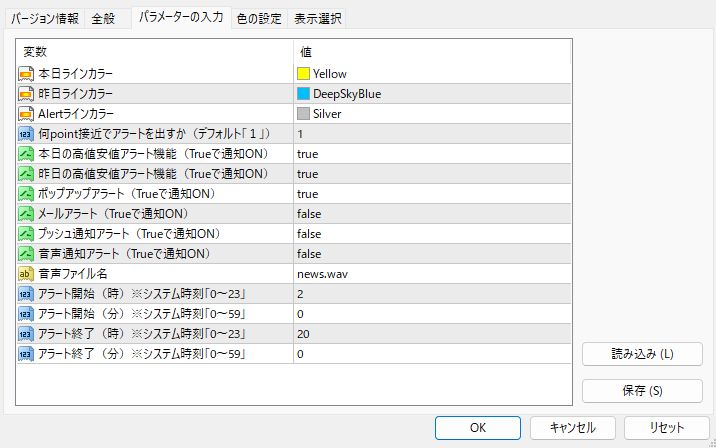Click the integer icon beside 何point接近でアラートを出すか

[27, 134]
